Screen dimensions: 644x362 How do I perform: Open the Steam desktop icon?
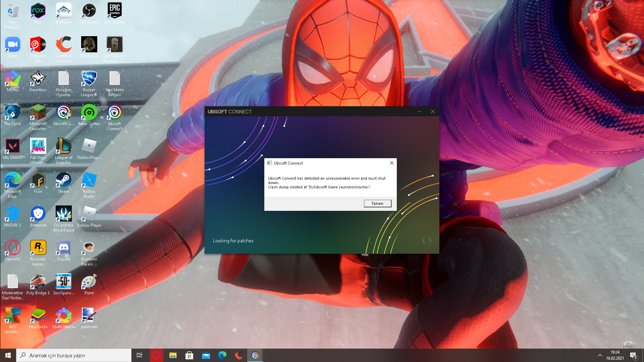pos(63,183)
